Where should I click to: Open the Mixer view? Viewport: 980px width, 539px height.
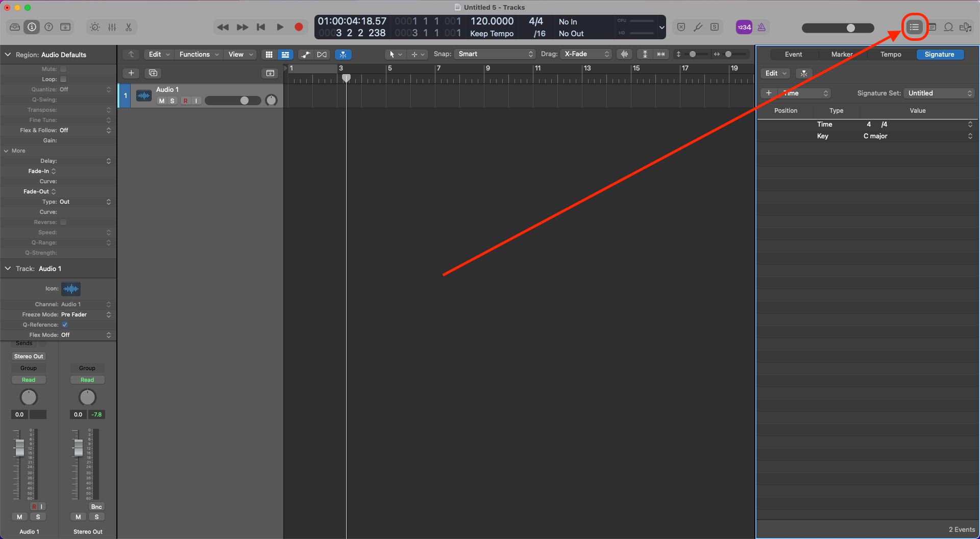click(x=112, y=27)
